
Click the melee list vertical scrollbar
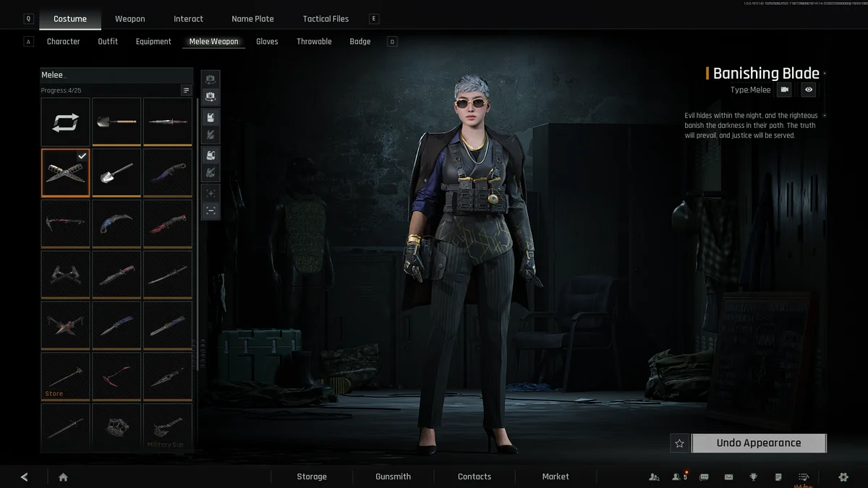pos(197,235)
